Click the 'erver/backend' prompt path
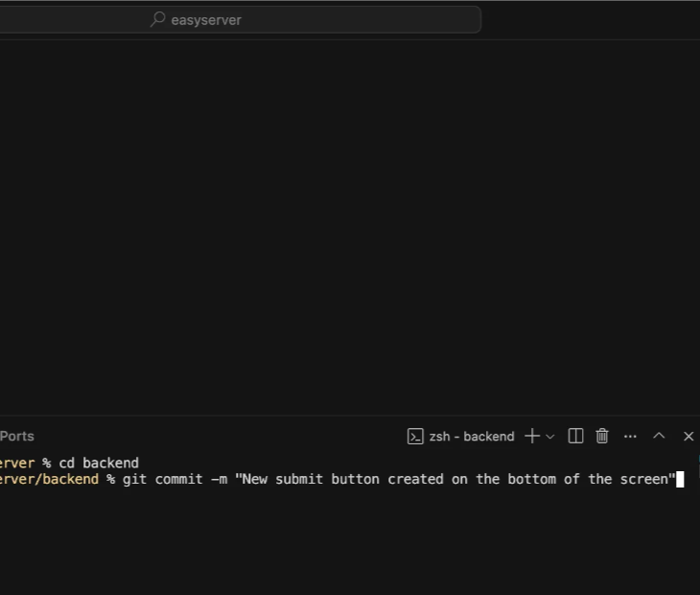The image size is (700, 595). (49, 479)
